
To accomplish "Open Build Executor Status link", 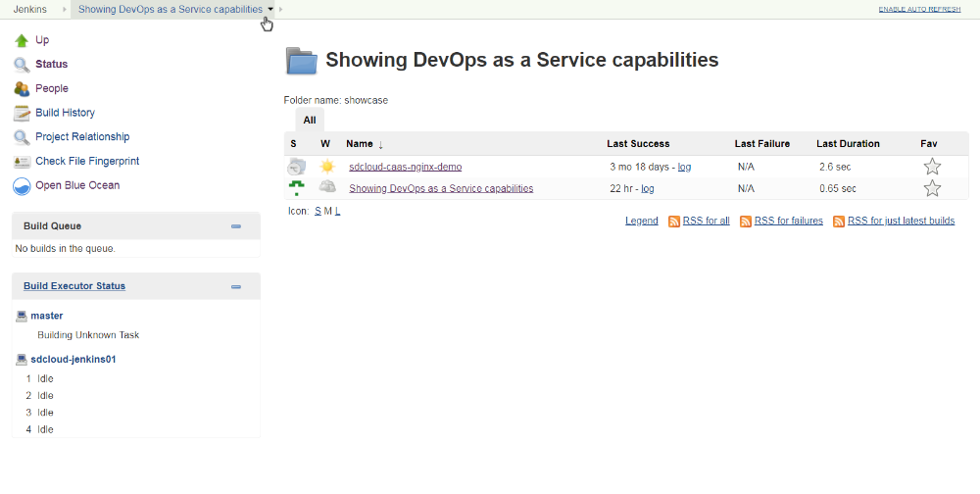I will [74, 286].
